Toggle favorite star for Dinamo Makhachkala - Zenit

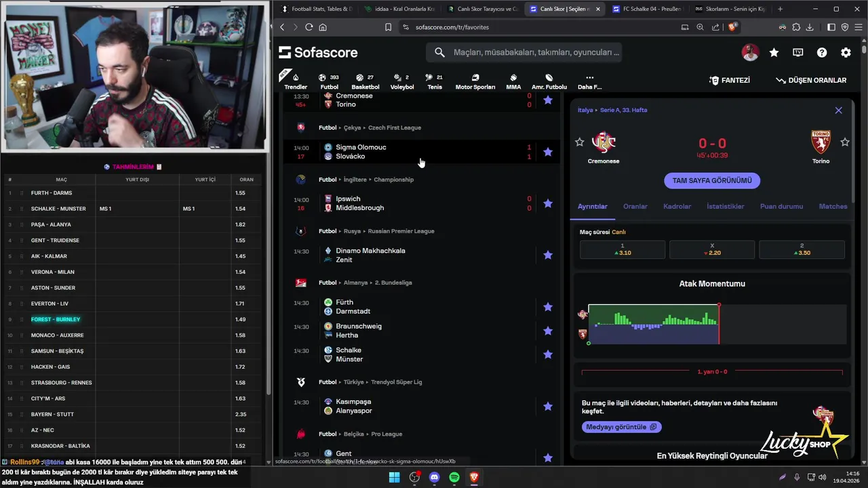click(x=548, y=255)
